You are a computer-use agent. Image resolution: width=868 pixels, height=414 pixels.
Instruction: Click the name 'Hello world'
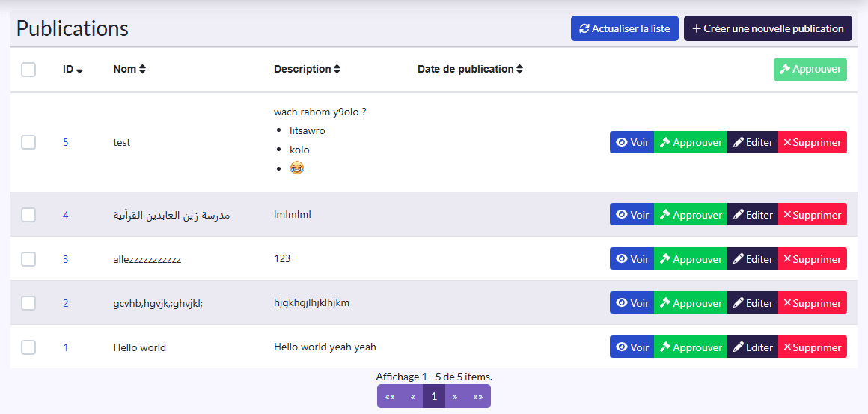[x=139, y=347]
